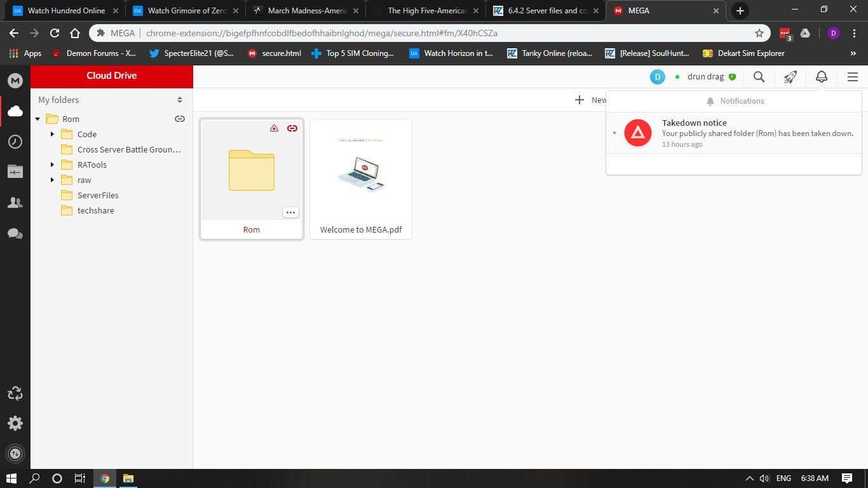Image resolution: width=868 pixels, height=488 pixels.
Task: Select the Welcome to MEGA.pdf thumbnail
Action: point(361,179)
